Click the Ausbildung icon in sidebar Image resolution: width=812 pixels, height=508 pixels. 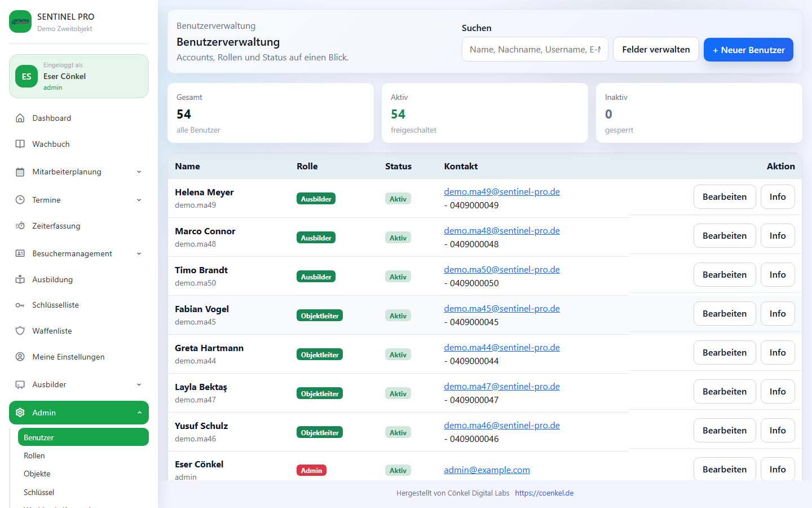pos(20,279)
